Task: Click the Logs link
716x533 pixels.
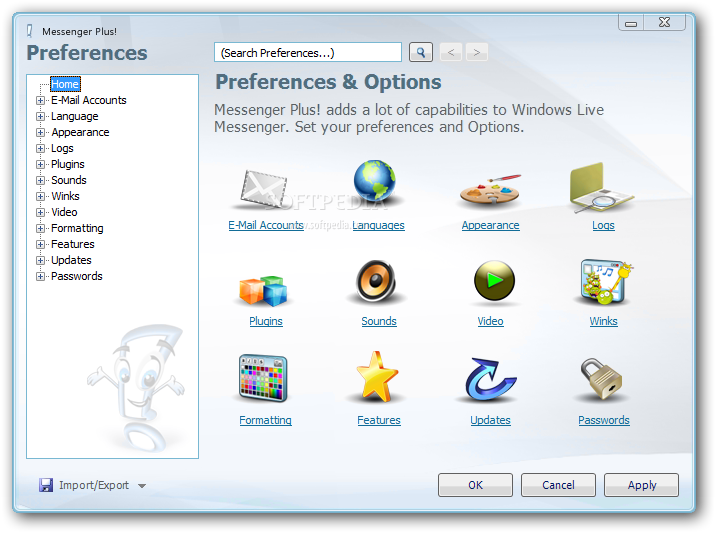Action: pyautogui.click(x=603, y=225)
